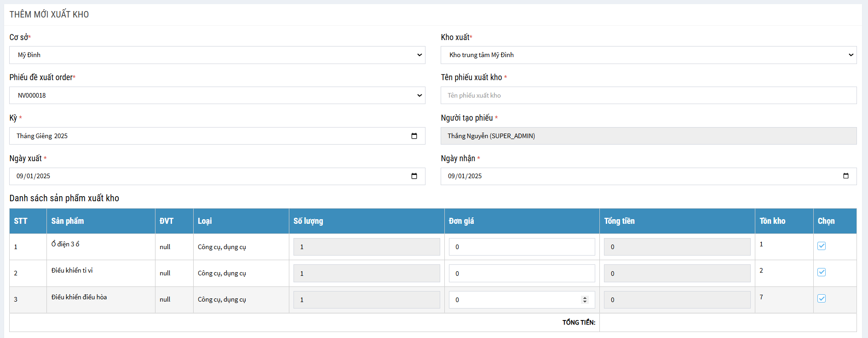Screen dimensions: 868x338
Task: Expand Phiếu đề xuất order dropdown
Action: (217, 95)
